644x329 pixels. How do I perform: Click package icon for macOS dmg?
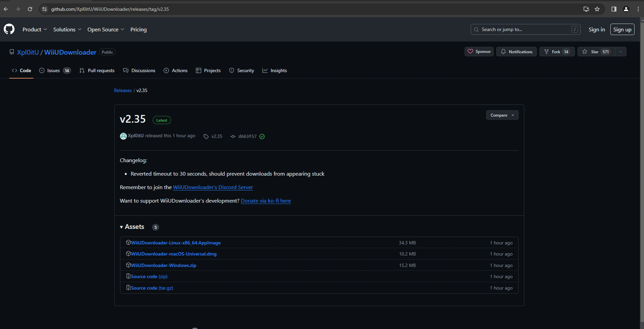point(128,253)
